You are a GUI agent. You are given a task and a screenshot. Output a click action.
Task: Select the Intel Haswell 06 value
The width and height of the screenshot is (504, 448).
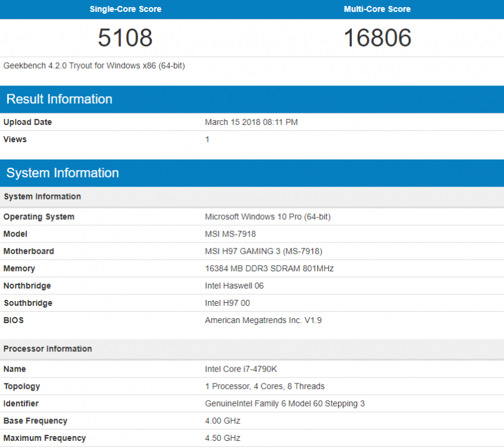coord(234,286)
